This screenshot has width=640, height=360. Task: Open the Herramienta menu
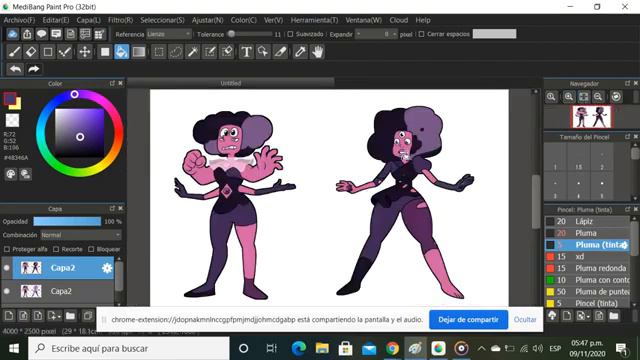click(314, 20)
